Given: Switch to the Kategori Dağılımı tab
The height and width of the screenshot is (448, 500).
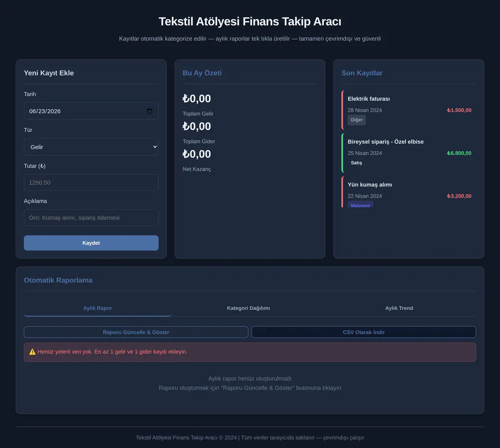Looking at the screenshot, I should pyautogui.click(x=248, y=308).
